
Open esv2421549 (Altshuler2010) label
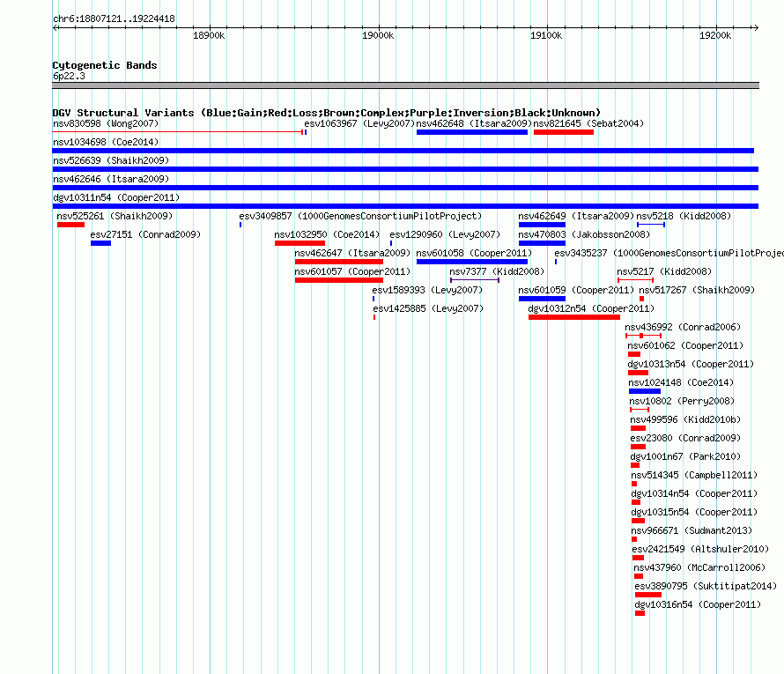tap(700, 549)
